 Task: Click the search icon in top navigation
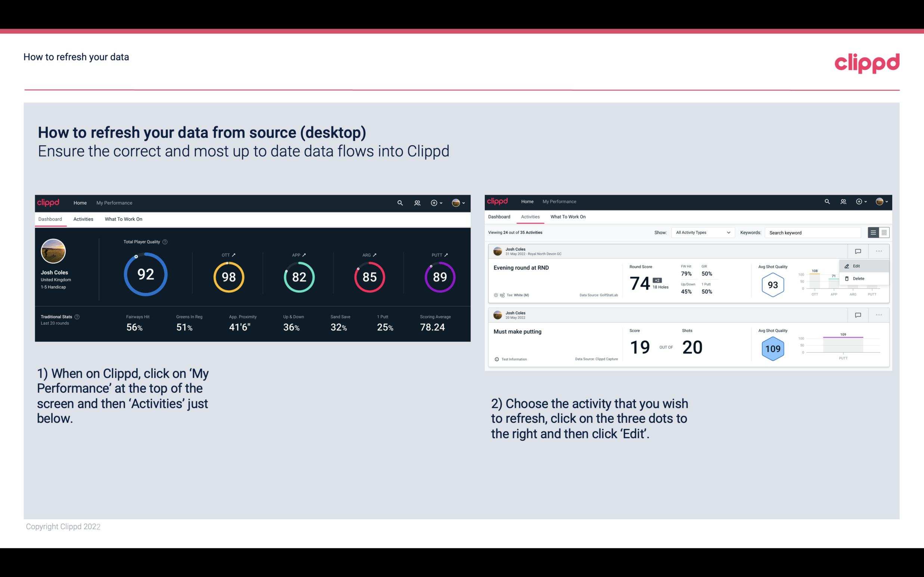pyautogui.click(x=399, y=203)
